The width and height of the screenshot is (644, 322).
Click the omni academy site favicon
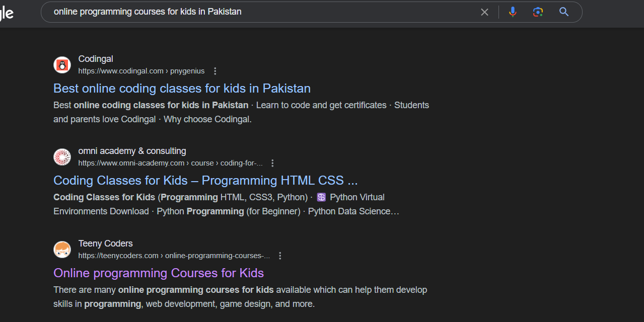pyautogui.click(x=62, y=157)
